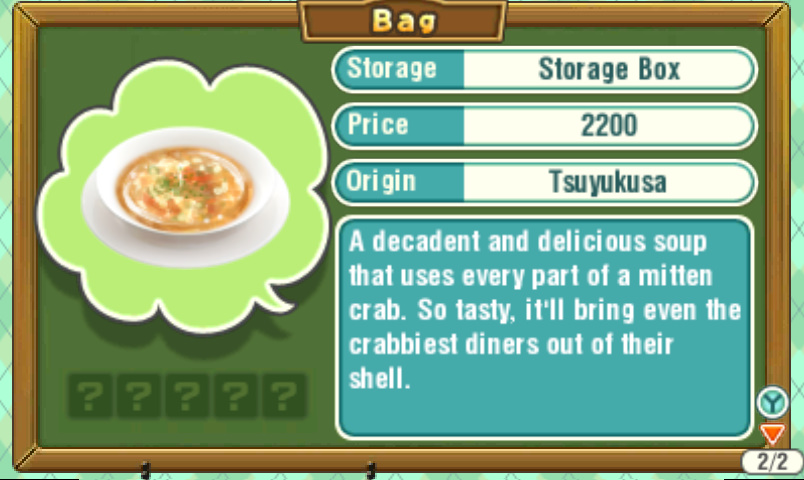This screenshot has height=480, width=804.
Task: Click the Price label
Action: click(378, 125)
